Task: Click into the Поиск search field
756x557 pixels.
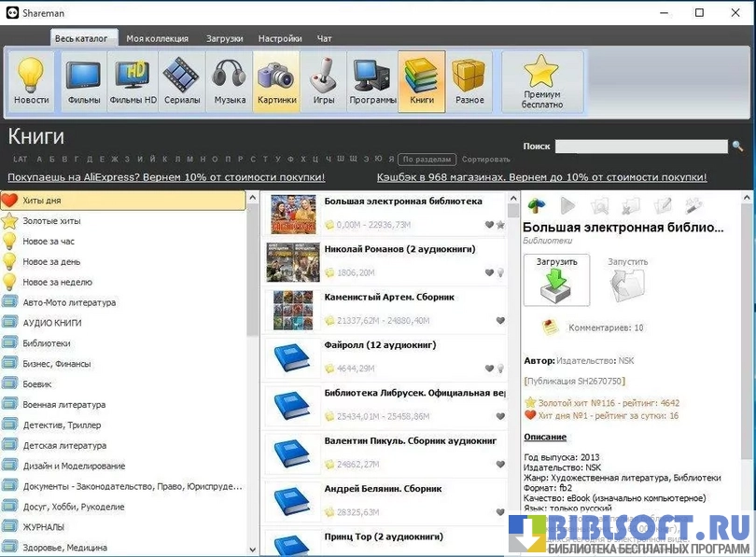Action: click(x=640, y=146)
